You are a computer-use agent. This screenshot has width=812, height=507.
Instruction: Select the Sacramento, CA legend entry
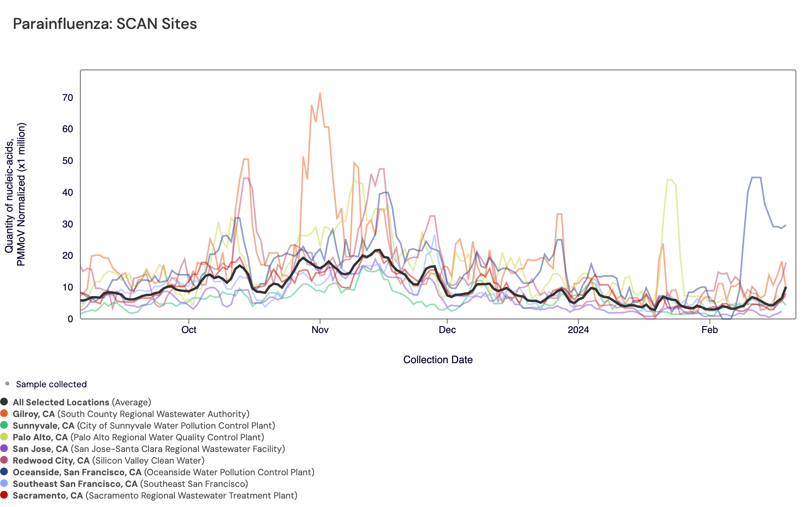tap(48, 495)
